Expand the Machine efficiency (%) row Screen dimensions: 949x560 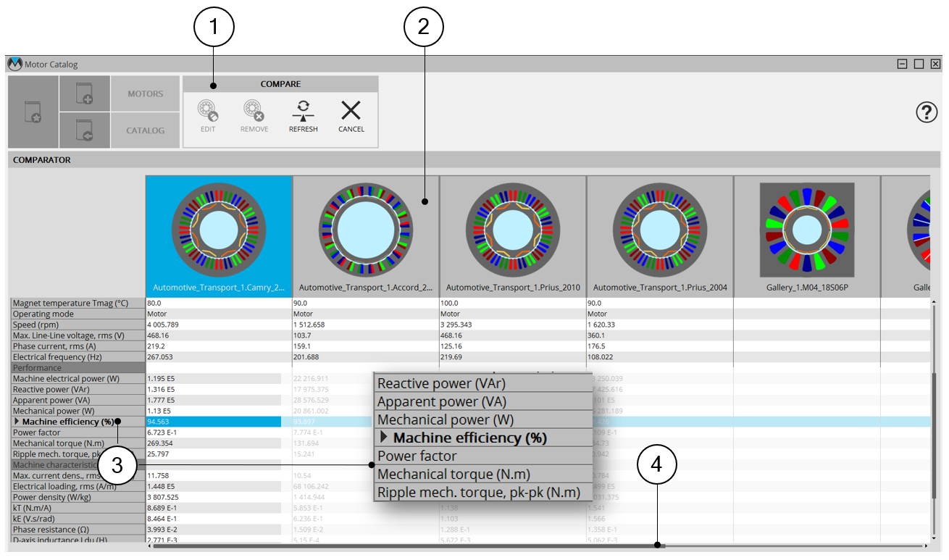point(17,422)
